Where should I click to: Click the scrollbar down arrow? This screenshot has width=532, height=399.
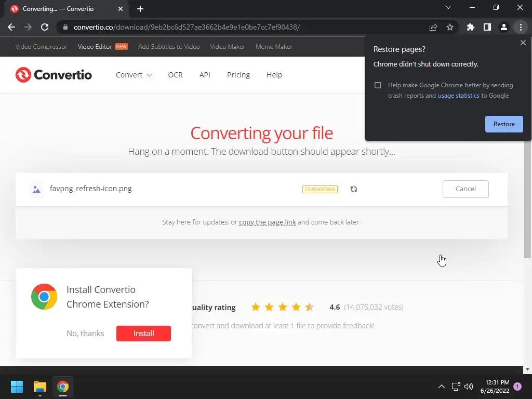pyautogui.click(x=528, y=369)
